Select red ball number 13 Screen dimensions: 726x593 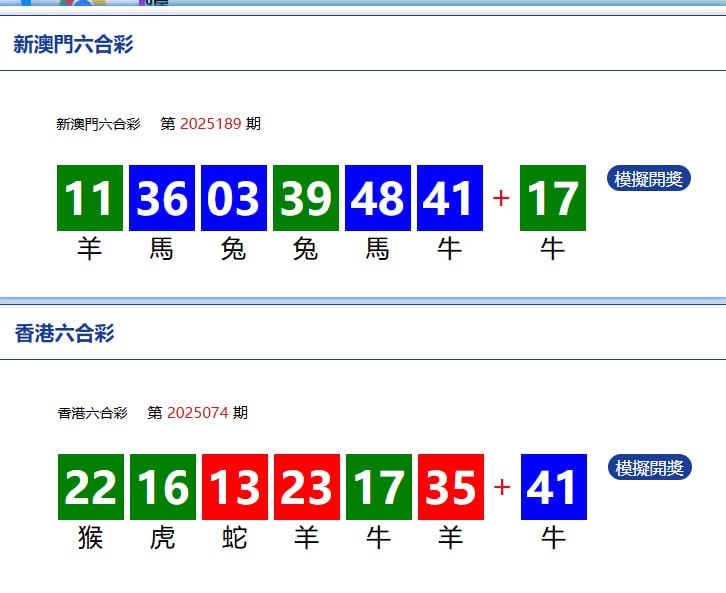tap(235, 487)
